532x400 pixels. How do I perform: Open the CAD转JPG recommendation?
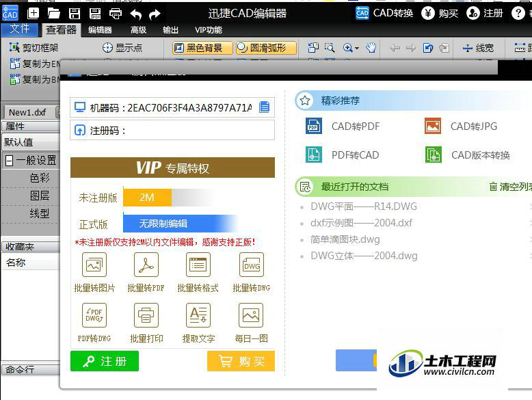[x=461, y=126]
